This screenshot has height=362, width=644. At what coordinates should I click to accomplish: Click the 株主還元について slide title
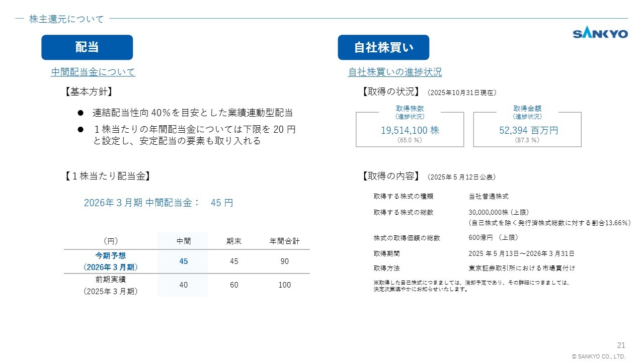pos(66,19)
